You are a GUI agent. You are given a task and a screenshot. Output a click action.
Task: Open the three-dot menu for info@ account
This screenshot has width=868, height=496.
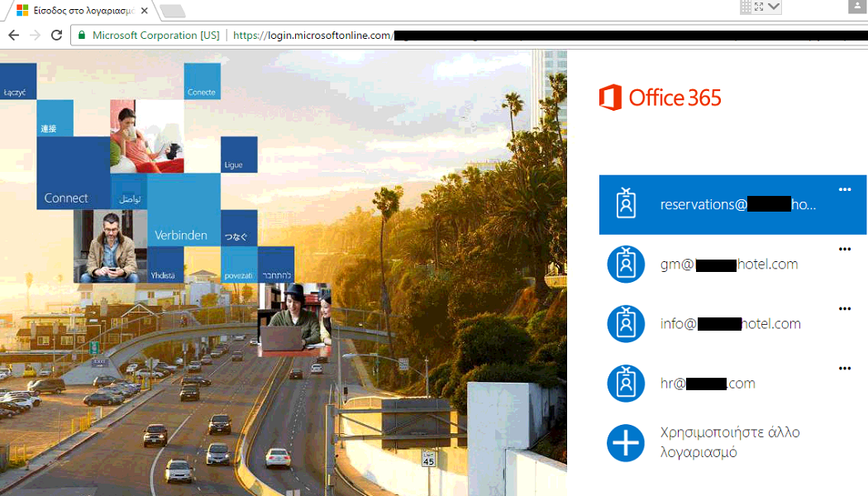pos(845,309)
